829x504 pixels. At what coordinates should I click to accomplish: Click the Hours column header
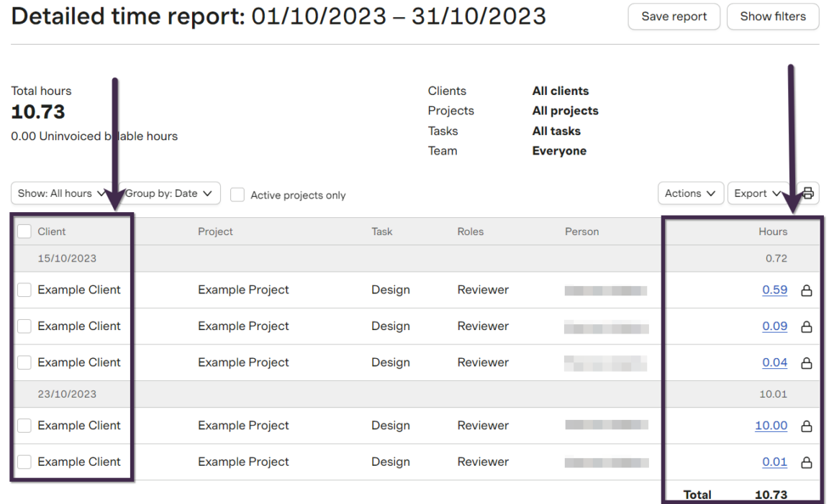(772, 232)
